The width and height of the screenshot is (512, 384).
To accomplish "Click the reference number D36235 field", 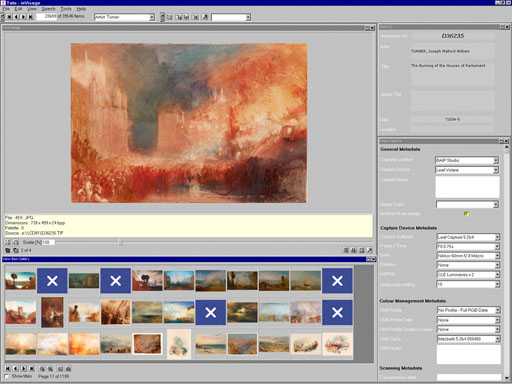I will click(452, 36).
